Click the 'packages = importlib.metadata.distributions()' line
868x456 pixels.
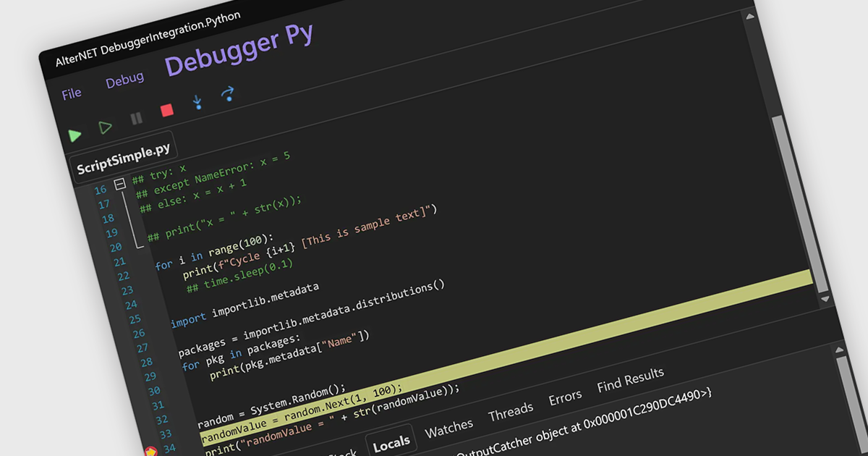point(311,320)
